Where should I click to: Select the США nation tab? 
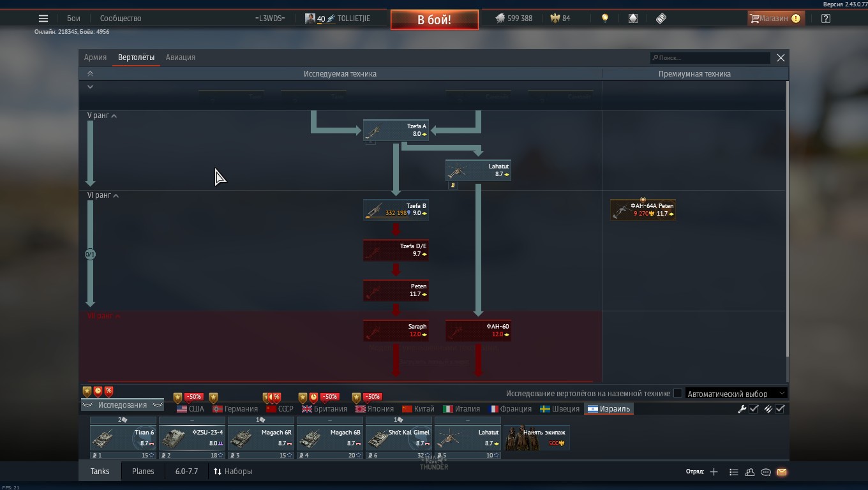coord(190,409)
